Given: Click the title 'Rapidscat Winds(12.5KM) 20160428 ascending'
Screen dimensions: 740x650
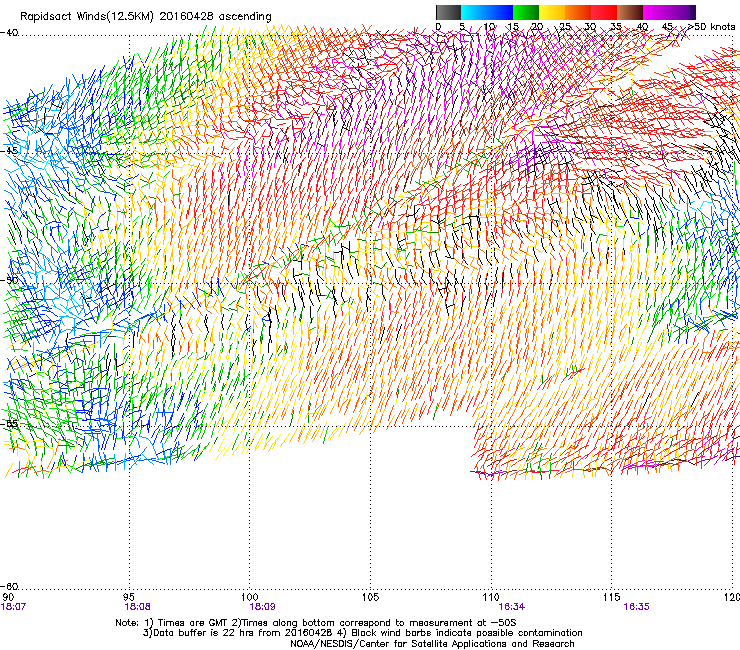Looking at the screenshot, I should coord(146,17).
